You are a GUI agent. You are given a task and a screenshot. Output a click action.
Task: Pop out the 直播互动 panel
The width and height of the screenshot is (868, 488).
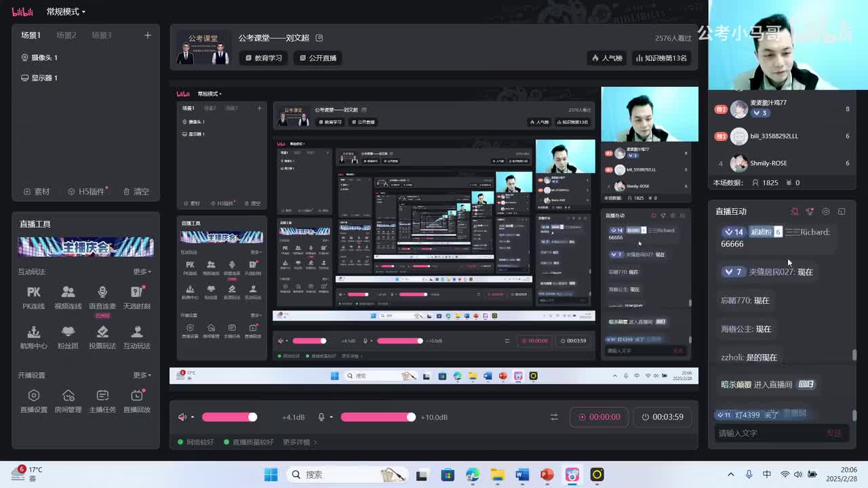pyautogui.click(x=842, y=211)
